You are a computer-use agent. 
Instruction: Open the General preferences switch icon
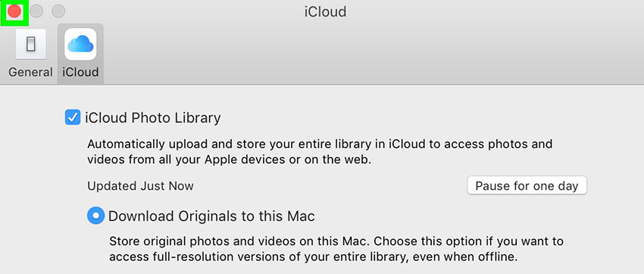[31, 43]
